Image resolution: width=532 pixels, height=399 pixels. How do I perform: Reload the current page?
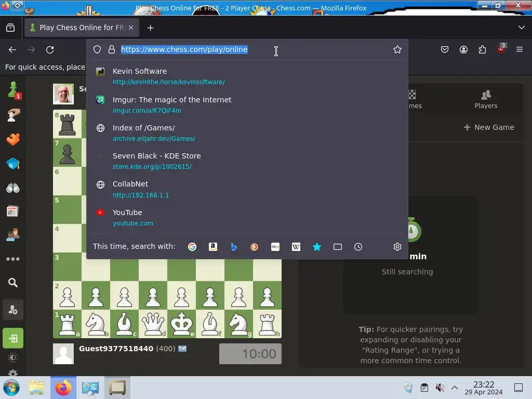point(50,50)
